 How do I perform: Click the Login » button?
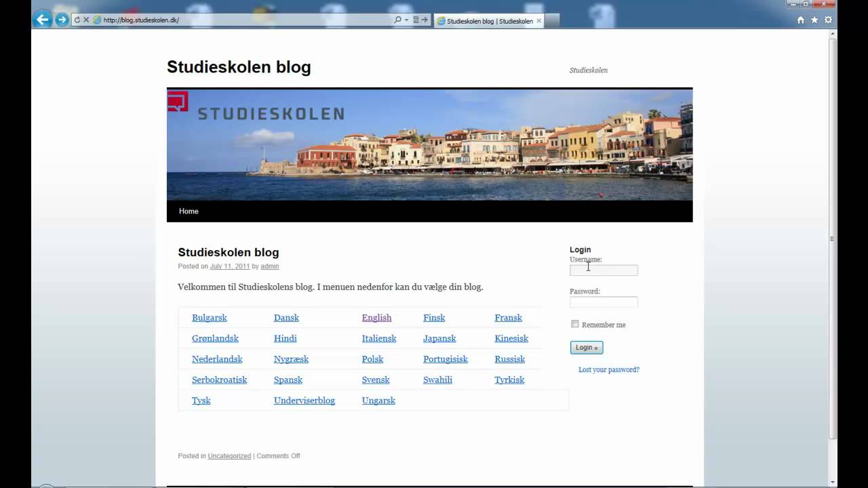coord(587,348)
